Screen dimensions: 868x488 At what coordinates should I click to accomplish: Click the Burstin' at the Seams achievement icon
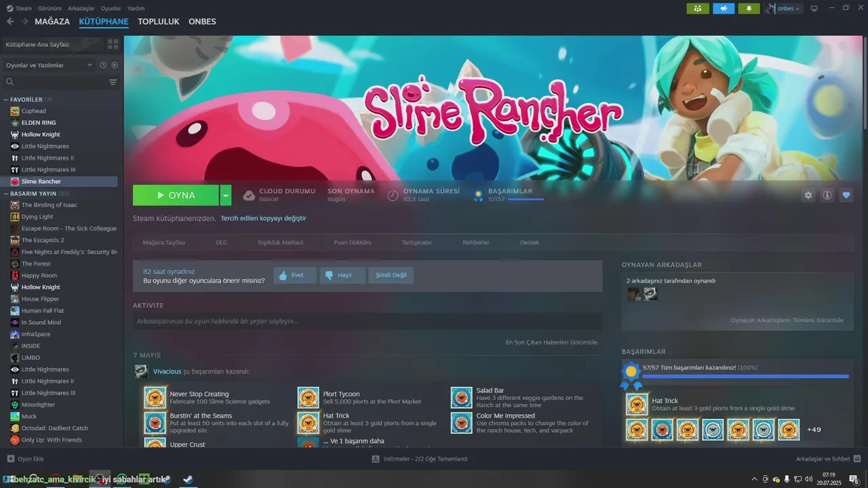pos(155,423)
